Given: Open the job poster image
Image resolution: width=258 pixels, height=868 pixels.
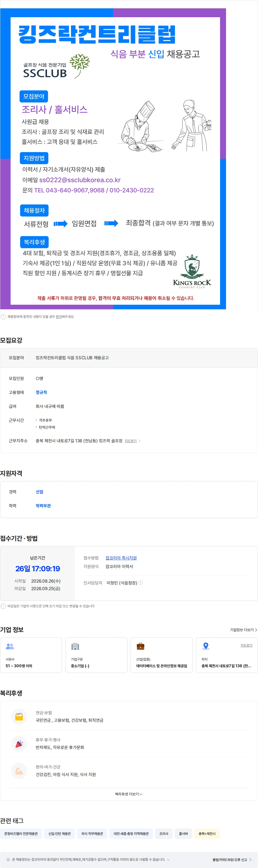Looking at the screenshot, I should pos(113,159).
